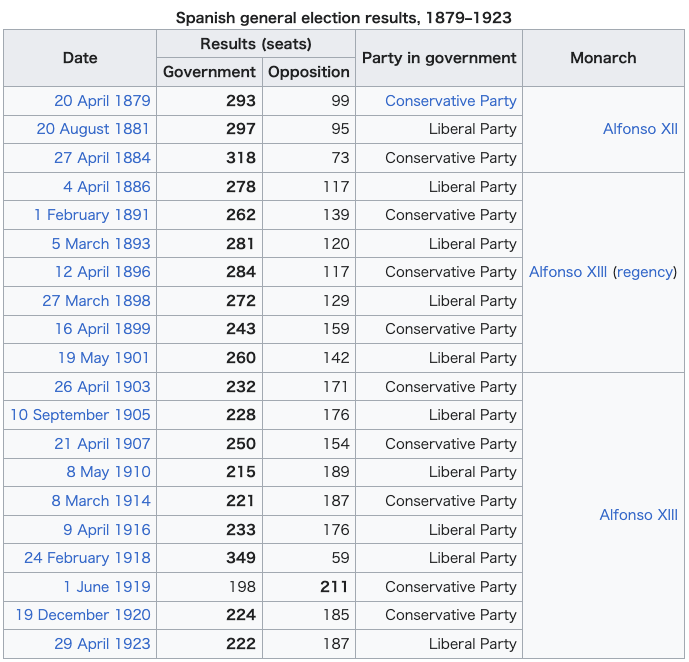
Task: Open the Alfonso XII monarch link
Action: tap(640, 129)
